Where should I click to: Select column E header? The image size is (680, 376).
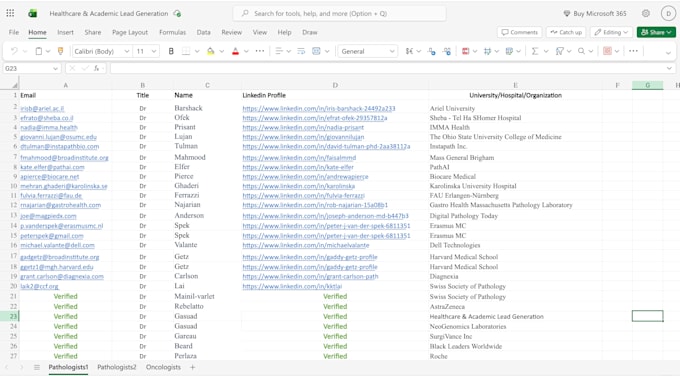point(515,85)
